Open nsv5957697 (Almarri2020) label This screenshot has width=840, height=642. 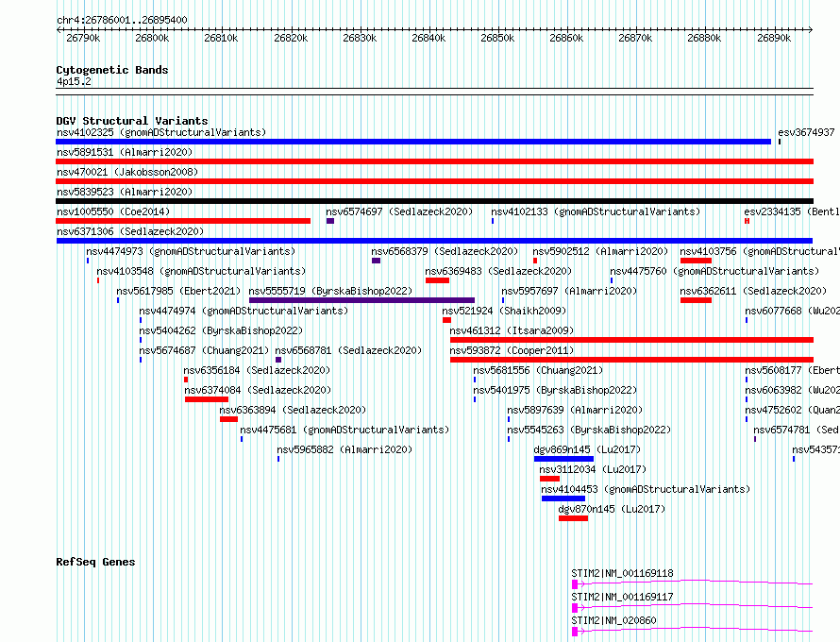[x=569, y=291]
